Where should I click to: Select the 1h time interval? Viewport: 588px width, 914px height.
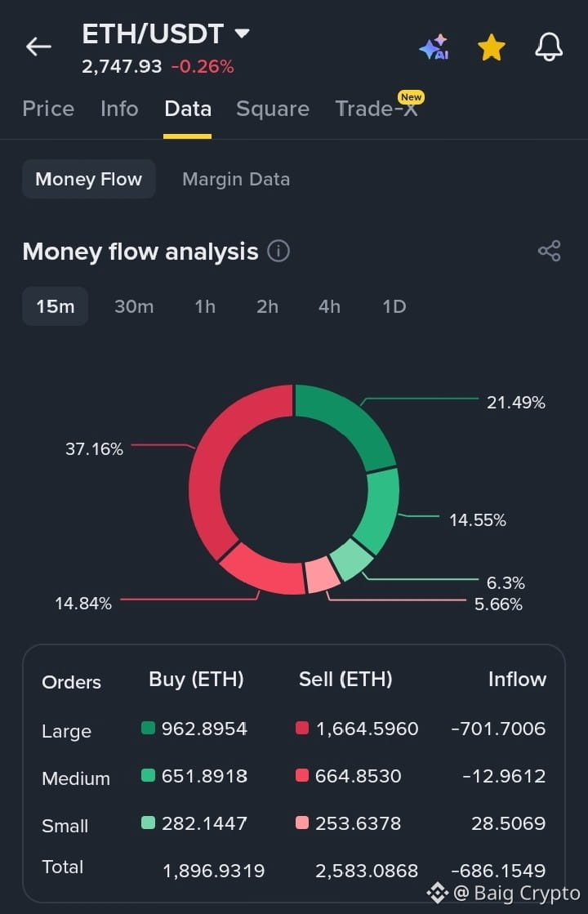tap(205, 306)
